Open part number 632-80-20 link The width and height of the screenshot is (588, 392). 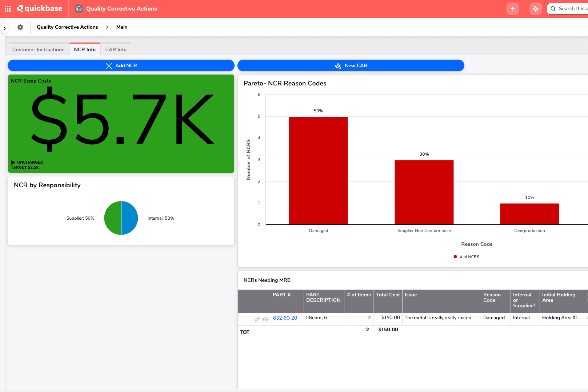point(285,318)
